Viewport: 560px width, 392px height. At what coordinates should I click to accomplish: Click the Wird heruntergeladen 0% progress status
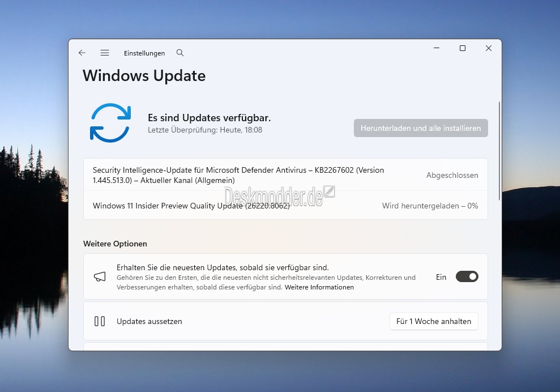pos(430,206)
